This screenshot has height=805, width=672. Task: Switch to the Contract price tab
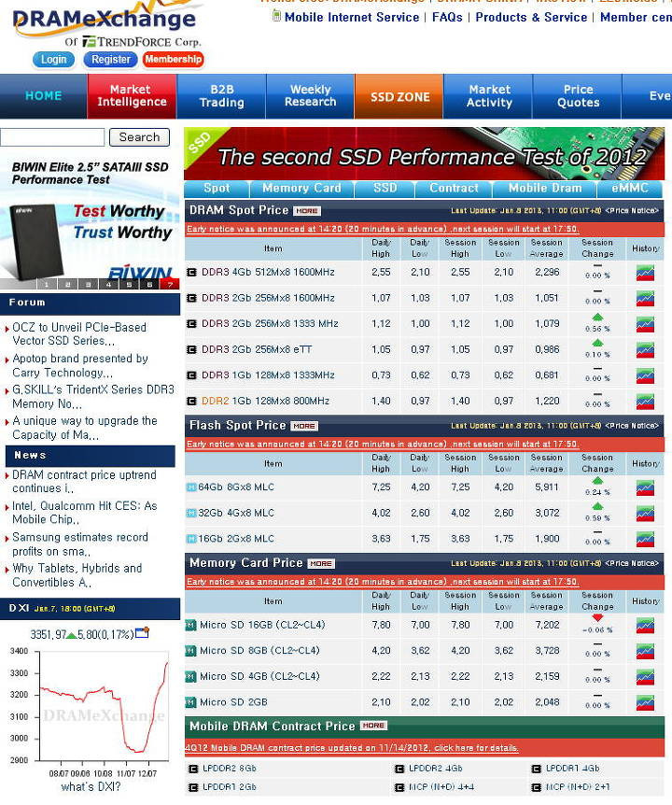pos(454,189)
